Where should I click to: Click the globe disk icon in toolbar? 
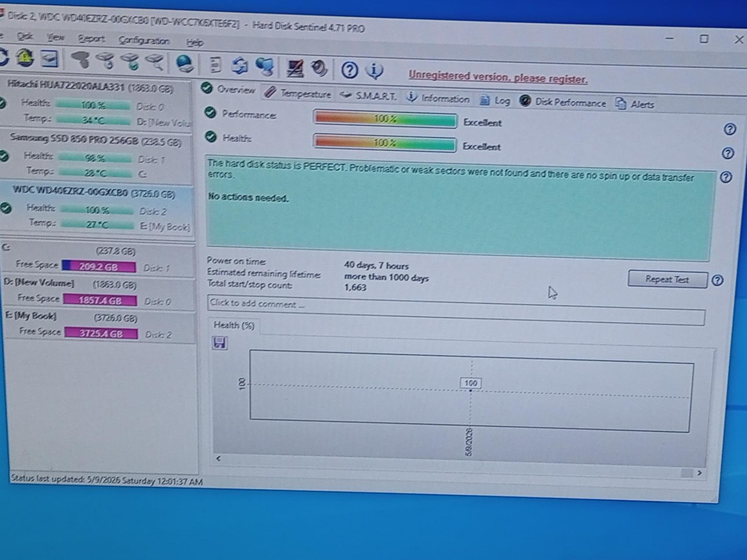(185, 64)
